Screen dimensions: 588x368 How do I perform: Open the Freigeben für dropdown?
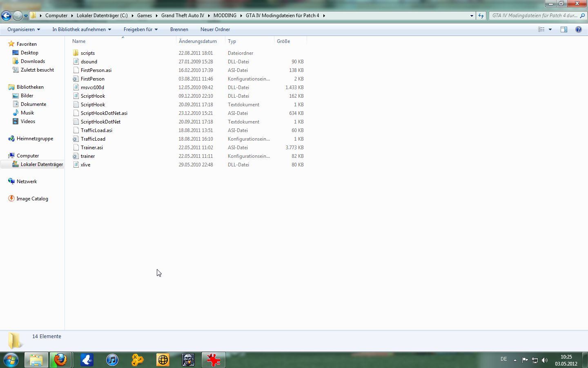coord(140,29)
